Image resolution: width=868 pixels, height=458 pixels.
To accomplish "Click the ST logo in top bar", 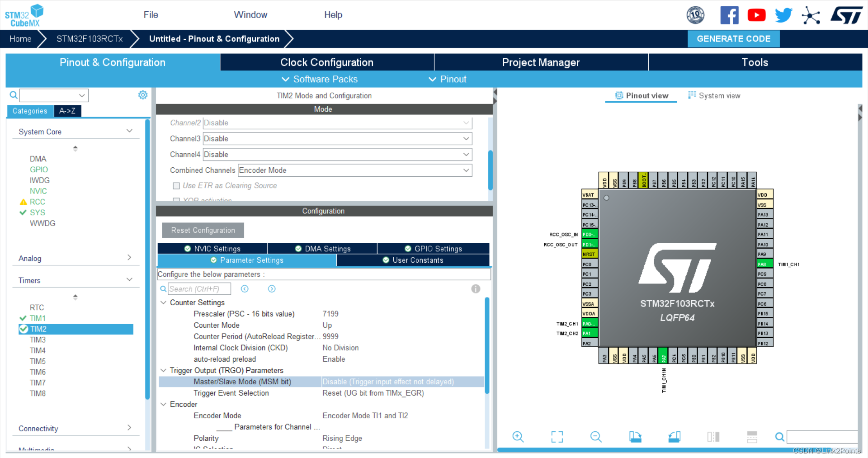I will click(847, 15).
